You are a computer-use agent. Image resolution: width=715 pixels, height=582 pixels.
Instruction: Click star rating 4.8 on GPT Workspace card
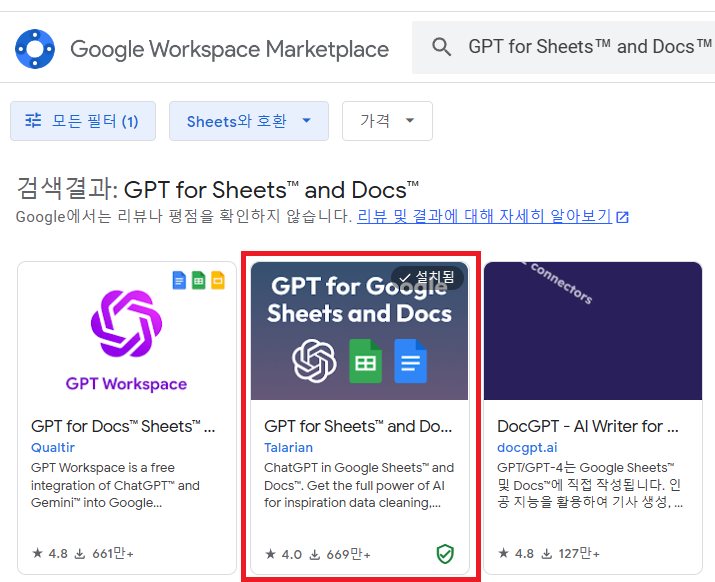pyautogui.click(x=50, y=554)
